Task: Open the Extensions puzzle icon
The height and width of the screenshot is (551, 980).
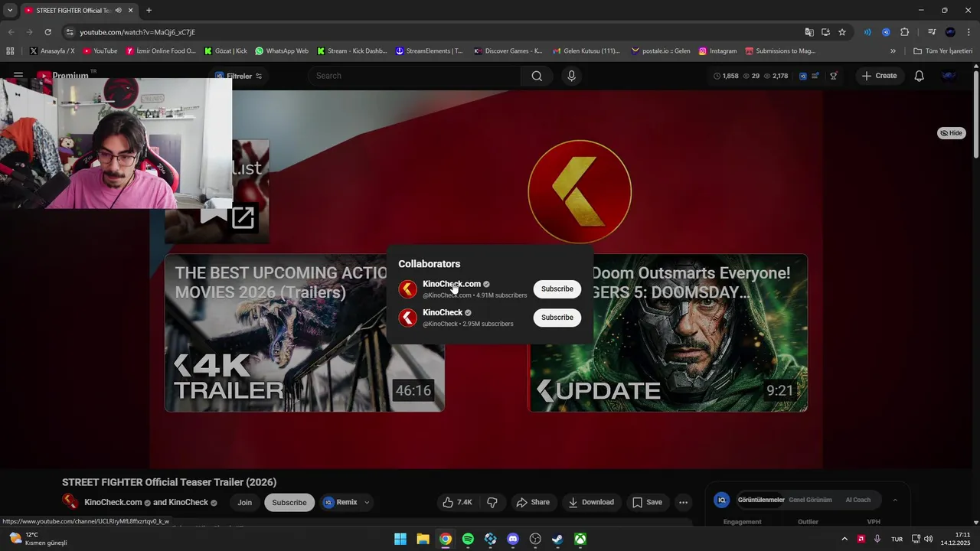Action: pos(904,32)
